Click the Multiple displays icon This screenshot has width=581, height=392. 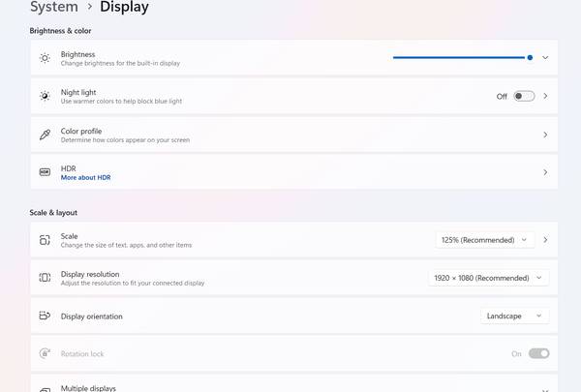click(x=45, y=388)
